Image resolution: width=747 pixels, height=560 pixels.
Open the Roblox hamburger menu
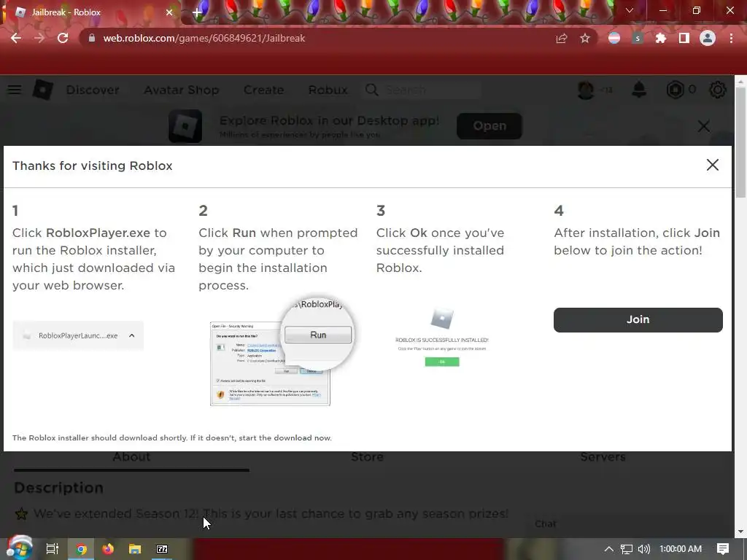[15, 90]
